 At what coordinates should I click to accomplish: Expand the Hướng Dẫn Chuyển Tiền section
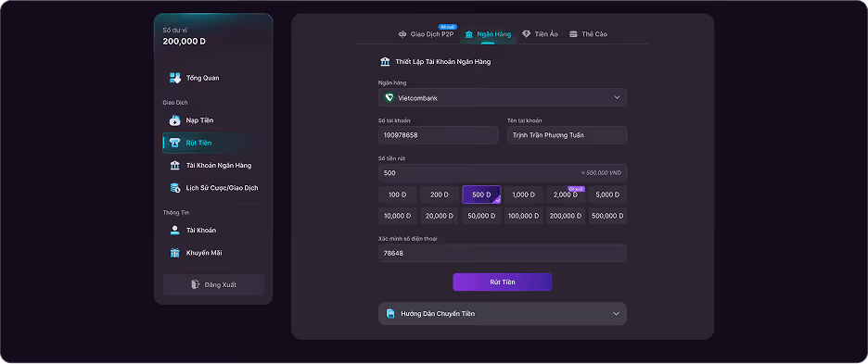click(503, 314)
